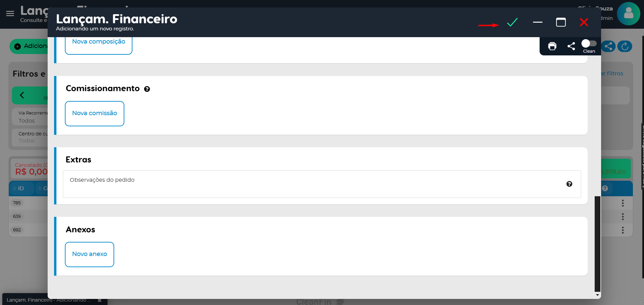Confirm the record with the green checkmark
Screen dimensions: 644x305
click(512, 22)
